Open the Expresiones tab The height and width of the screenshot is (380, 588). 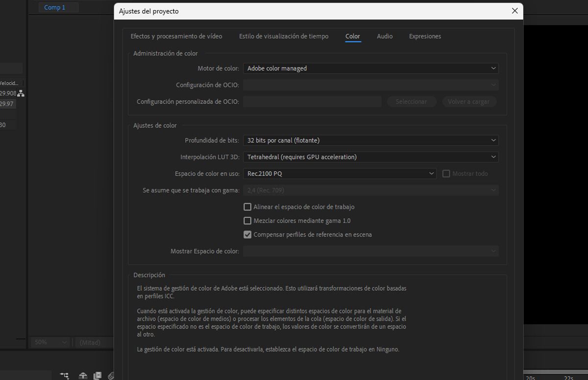click(x=425, y=36)
